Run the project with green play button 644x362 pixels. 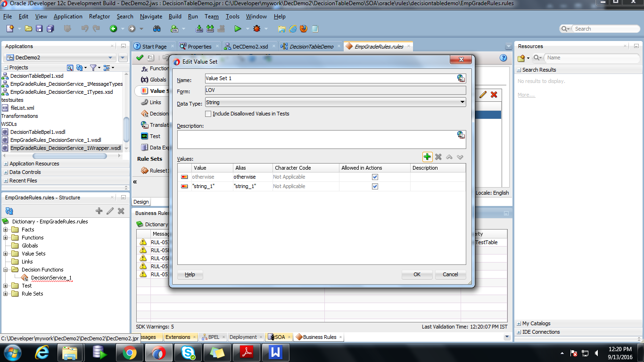pos(238,28)
